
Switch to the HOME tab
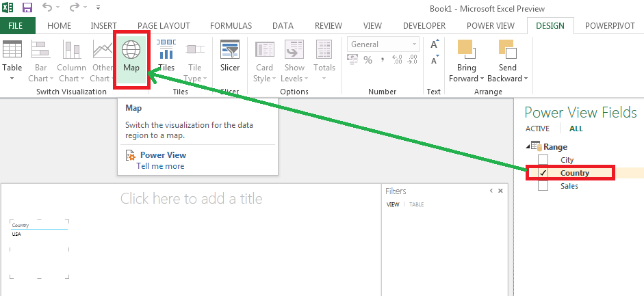[59, 25]
